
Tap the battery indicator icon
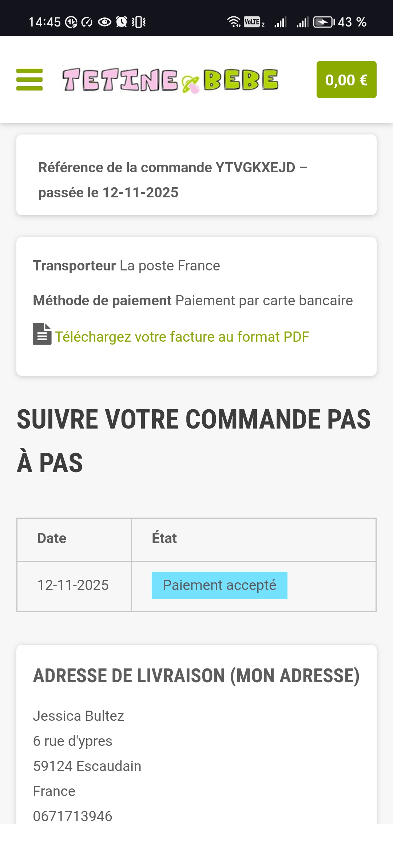pos(323,22)
